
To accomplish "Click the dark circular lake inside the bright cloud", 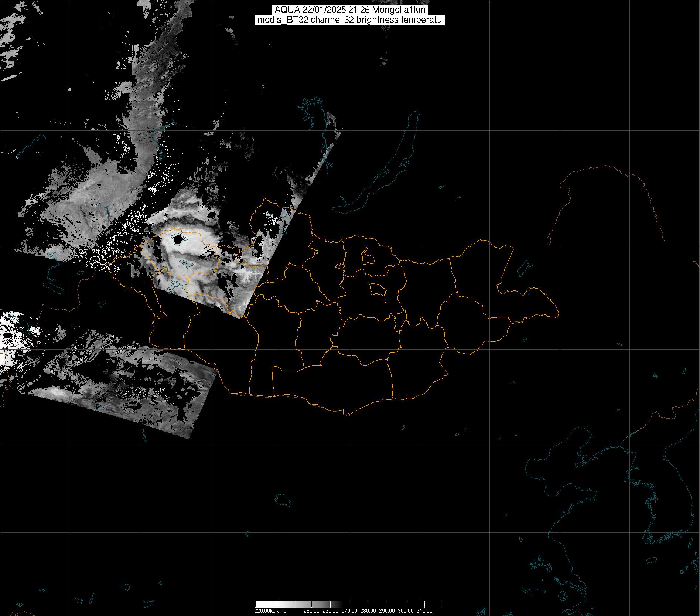I will pos(178,239).
